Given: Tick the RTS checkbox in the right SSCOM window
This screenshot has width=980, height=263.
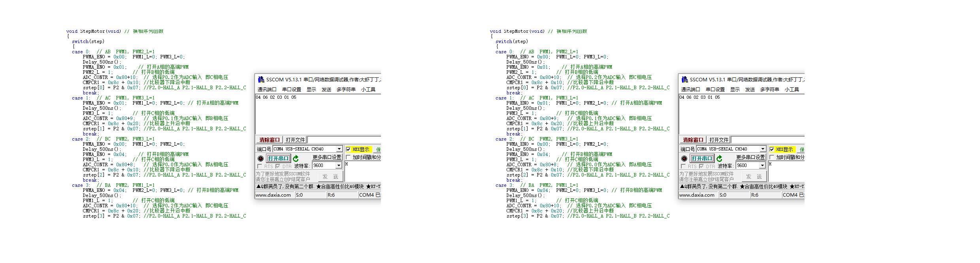Looking at the screenshot, I should tap(683, 166).
